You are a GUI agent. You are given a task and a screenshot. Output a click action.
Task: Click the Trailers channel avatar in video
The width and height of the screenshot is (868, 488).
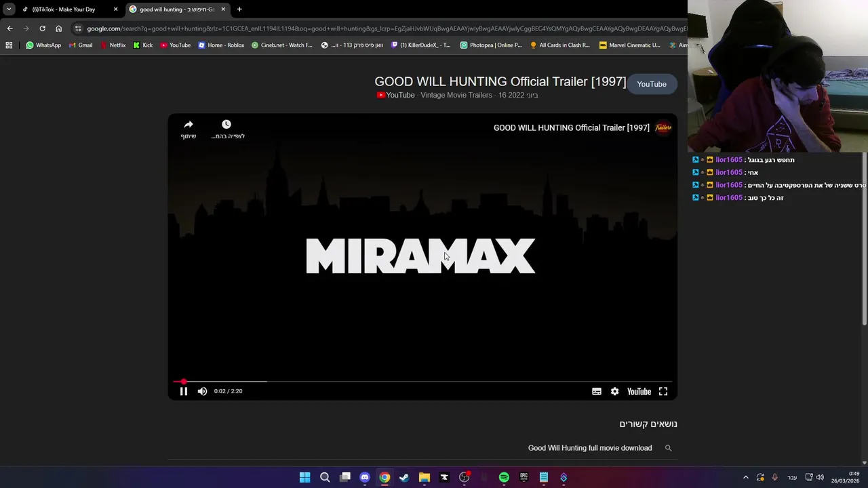coord(663,127)
